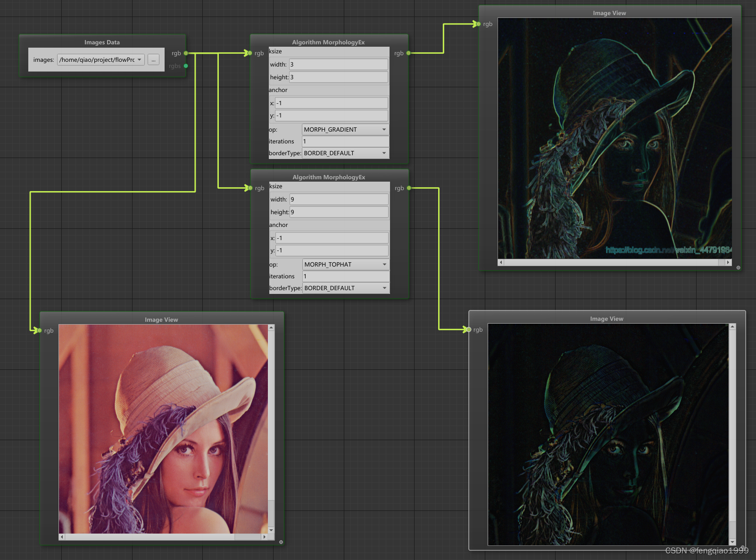Click the images path combo box
Image resolution: width=756 pixels, height=560 pixels.
point(101,60)
